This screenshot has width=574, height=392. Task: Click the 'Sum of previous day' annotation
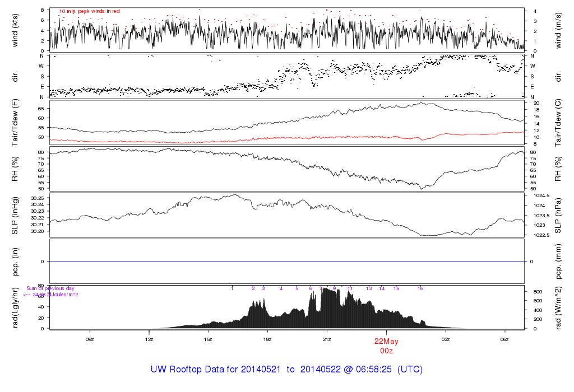[50, 288]
